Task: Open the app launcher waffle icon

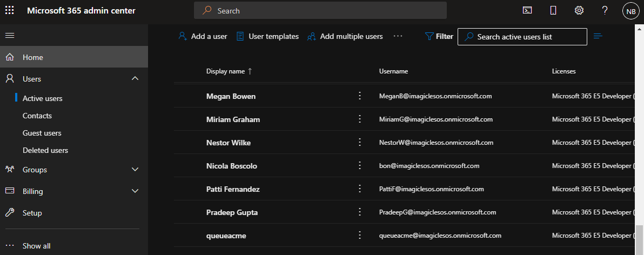Action: [x=10, y=11]
